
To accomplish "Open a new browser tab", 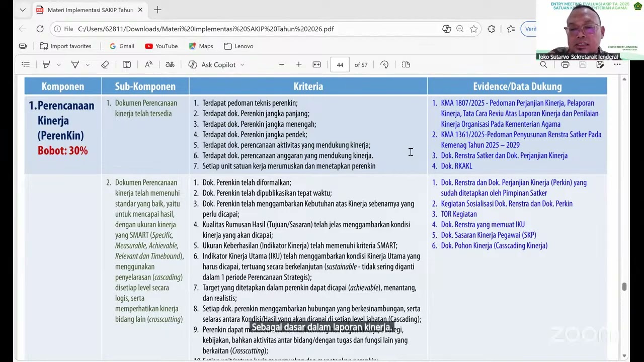I will 157,10.
